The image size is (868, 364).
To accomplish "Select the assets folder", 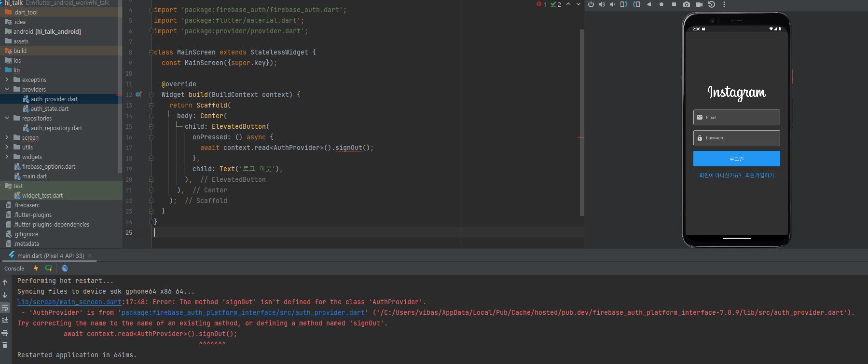I will click(x=21, y=41).
